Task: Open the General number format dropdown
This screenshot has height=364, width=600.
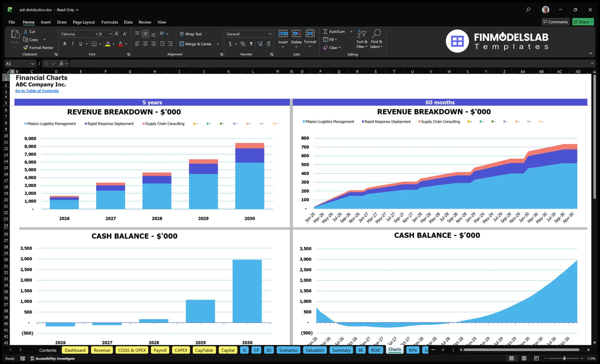Action: [x=269, y=34]
